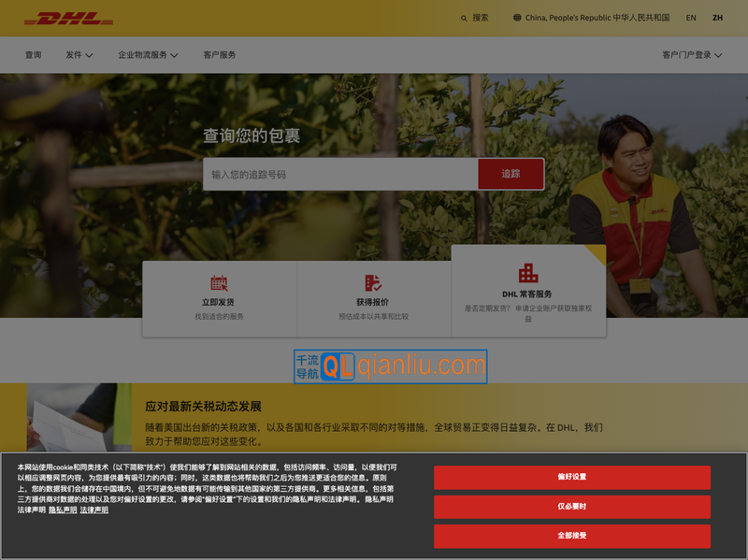Click the globe location icon

tap(517, 17)
